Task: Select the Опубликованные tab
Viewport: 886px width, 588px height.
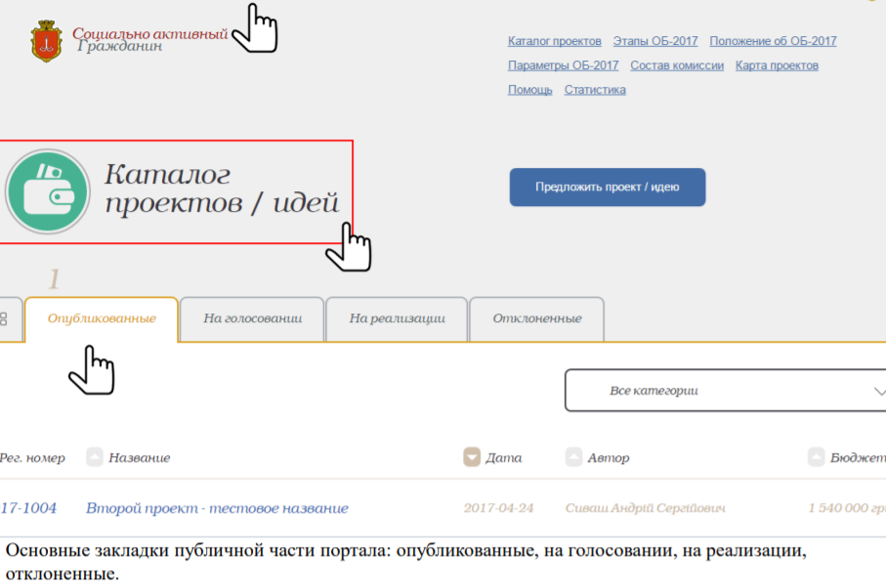Action: [x=101, y=319]
